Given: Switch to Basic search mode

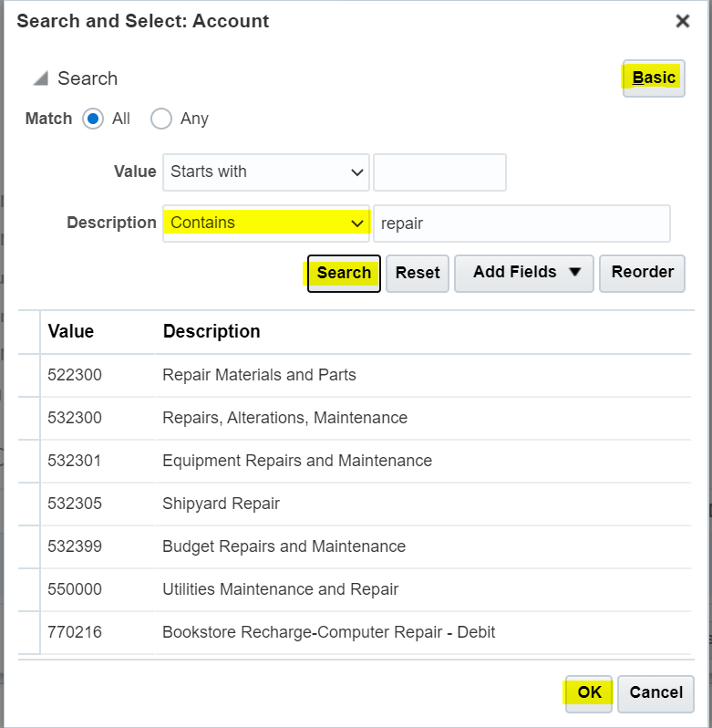Looking at the screenshot, I should pos(654,78).
